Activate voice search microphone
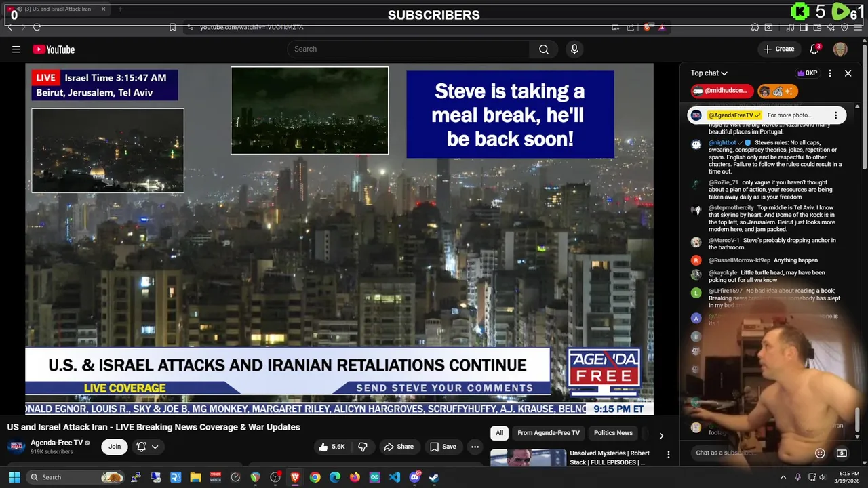Screen dimensions: 868x488 pos(574,49)
